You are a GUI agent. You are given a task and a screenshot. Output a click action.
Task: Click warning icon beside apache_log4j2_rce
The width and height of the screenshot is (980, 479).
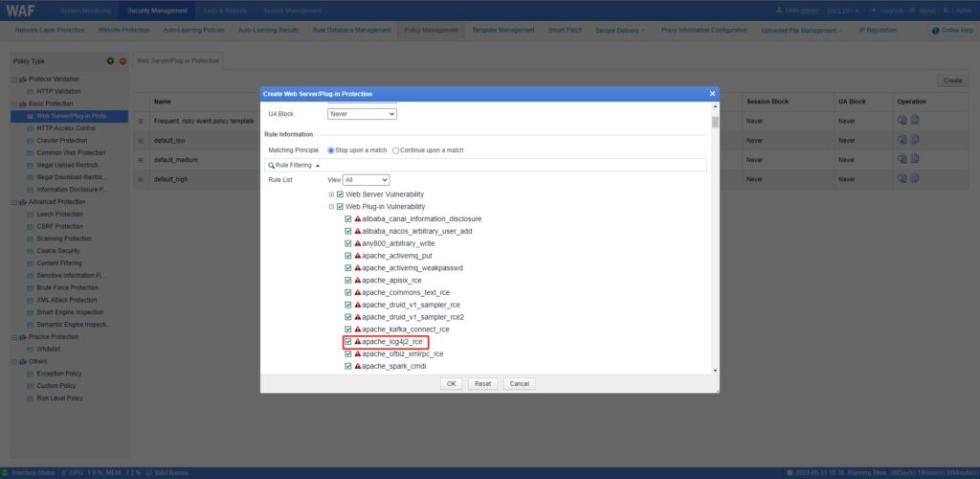click(358, 342)
